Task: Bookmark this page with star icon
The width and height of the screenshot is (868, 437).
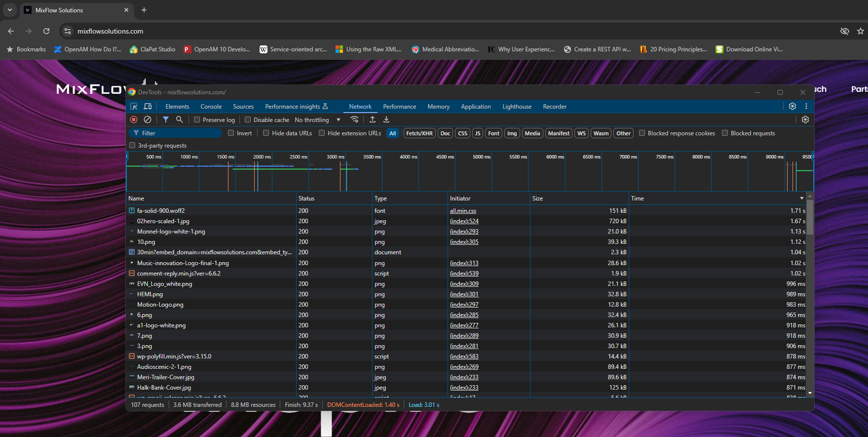Action: click(x=861, y=31)
